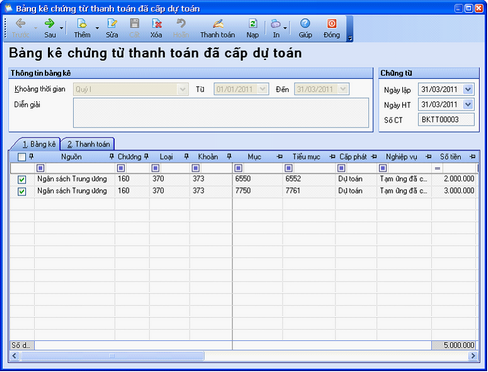Edit record using Sửa icon
The image size is (488, 372).
tap(112, 23)
